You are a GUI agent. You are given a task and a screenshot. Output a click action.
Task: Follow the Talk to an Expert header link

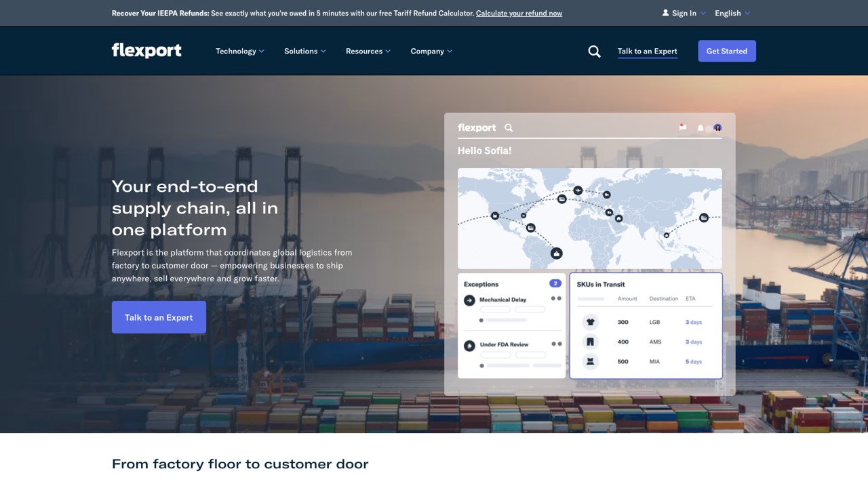click(648, 52)
